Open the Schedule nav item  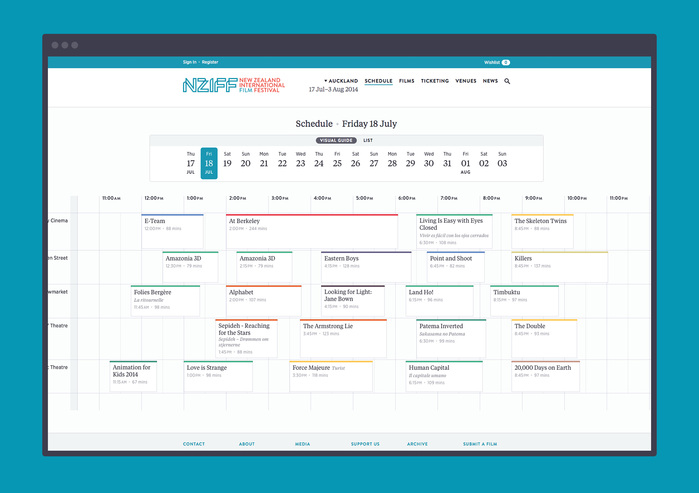(x=378, y=81)
